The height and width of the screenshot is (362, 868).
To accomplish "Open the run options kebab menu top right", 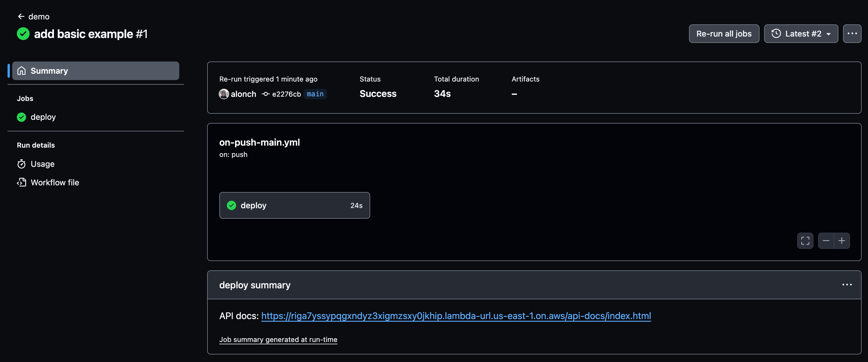I will tap(852, 33).
